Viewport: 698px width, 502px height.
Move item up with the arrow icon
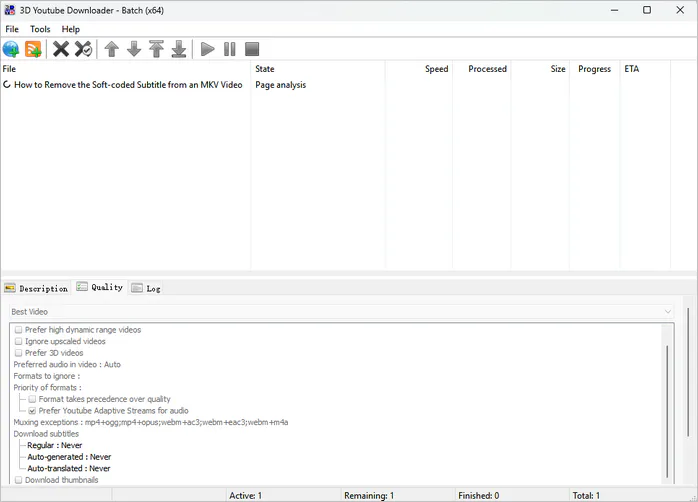112,49
